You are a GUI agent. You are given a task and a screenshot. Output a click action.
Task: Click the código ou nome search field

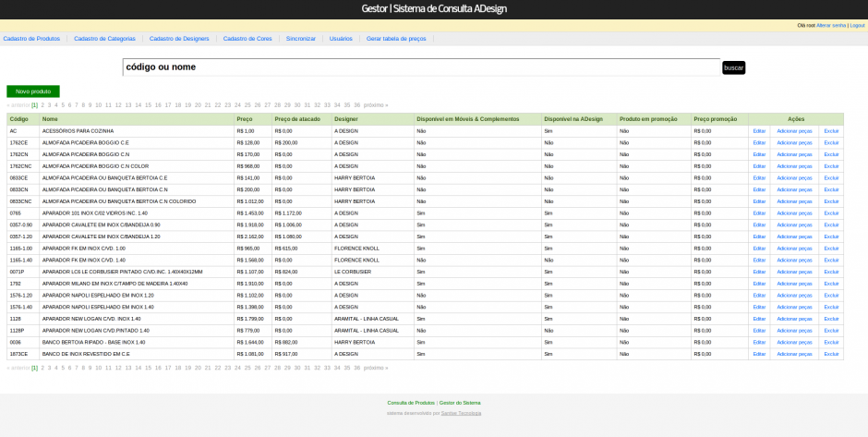(420, 67)
